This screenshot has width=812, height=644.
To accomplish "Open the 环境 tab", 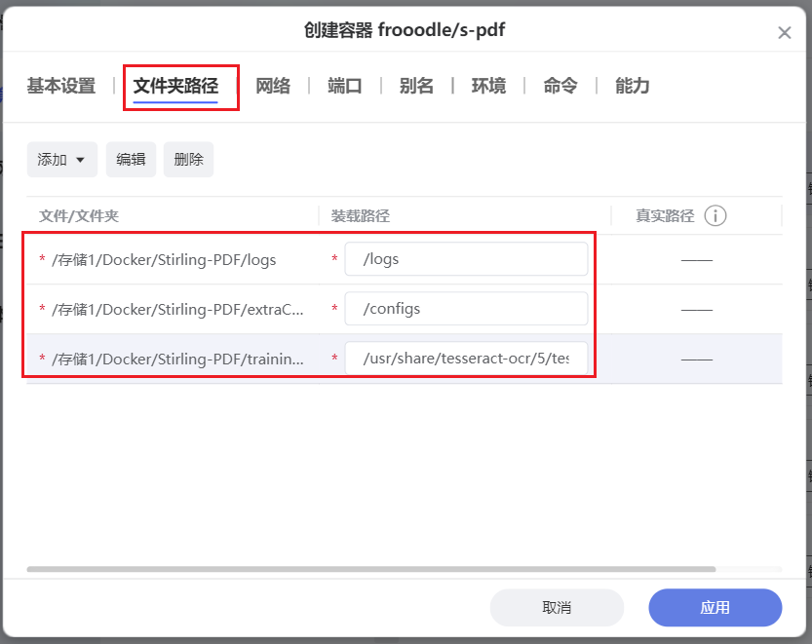I will pos(488,86).
